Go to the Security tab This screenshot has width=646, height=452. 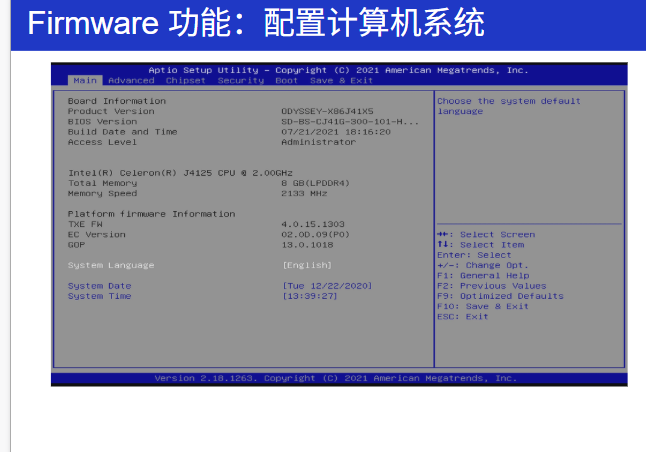click(x=241, y=80)
